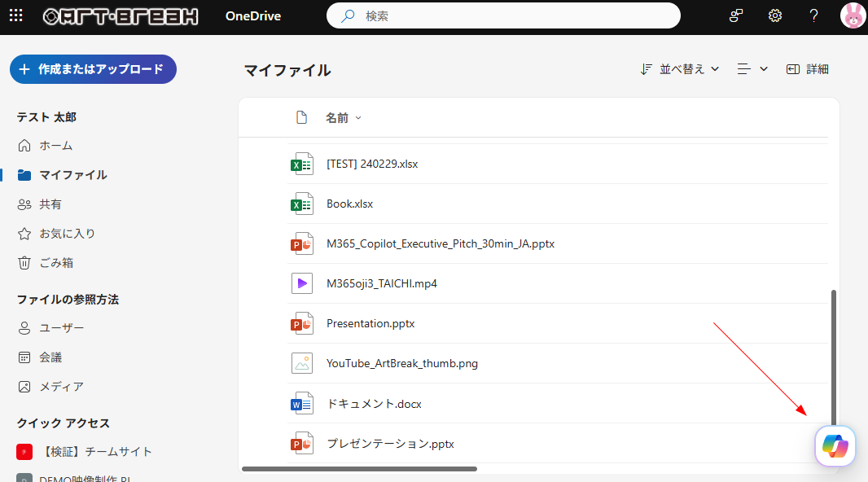This screenshot has height=482, width=868.
Task: Open ごみ箱 in the left navigation
Action: (x=56, y=263)
